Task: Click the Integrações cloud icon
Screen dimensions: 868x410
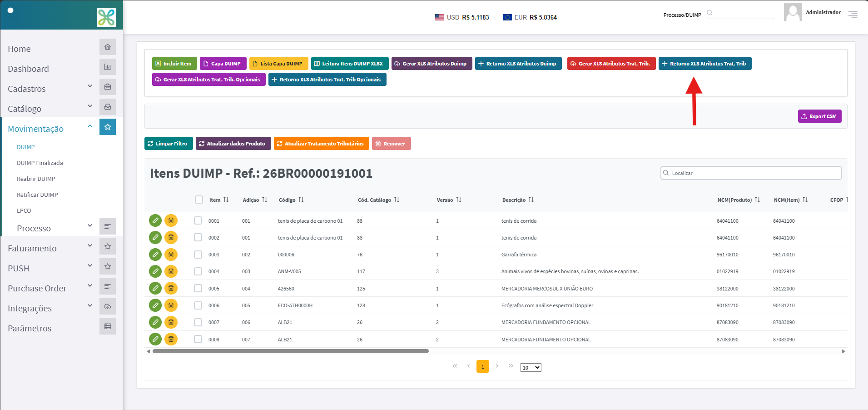Action: [x=108, y=306]
